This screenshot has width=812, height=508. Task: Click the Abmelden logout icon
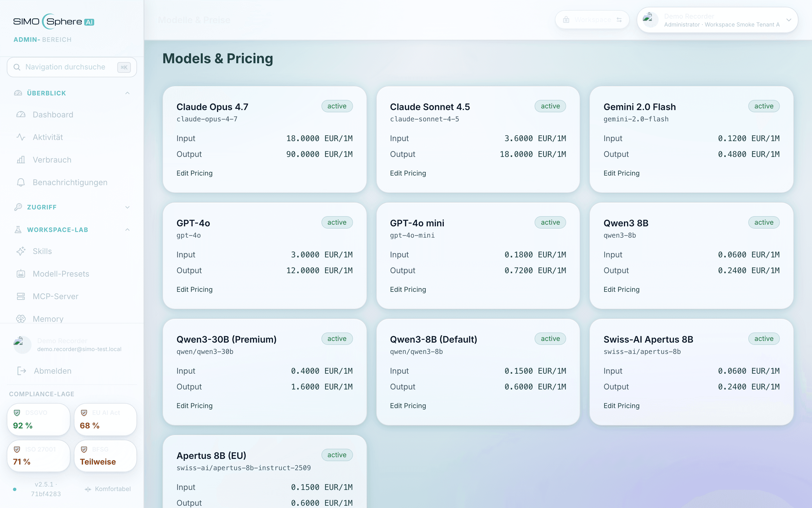[22, 371]
